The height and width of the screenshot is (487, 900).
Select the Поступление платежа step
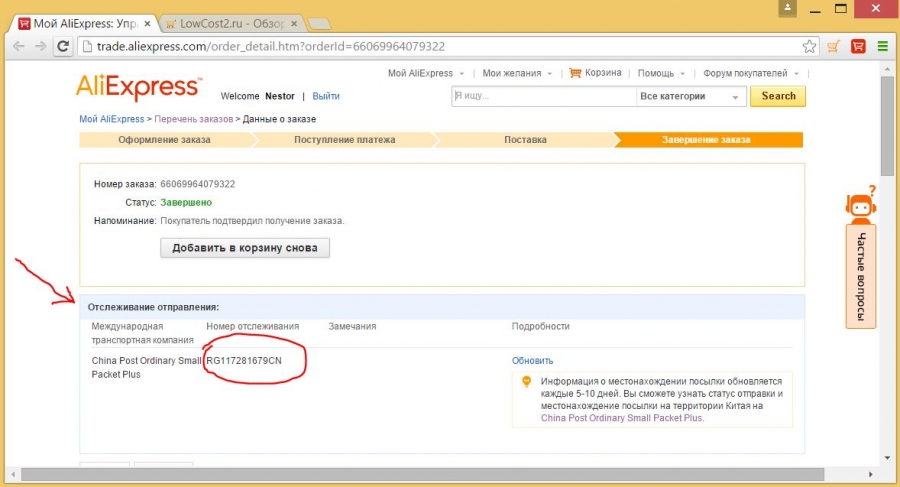(344, 140)
